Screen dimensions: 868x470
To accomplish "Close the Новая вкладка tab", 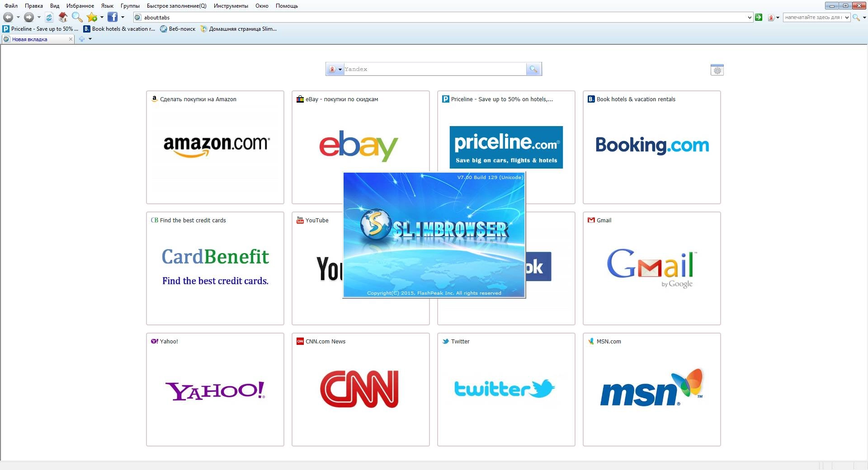I will (71, 39).
